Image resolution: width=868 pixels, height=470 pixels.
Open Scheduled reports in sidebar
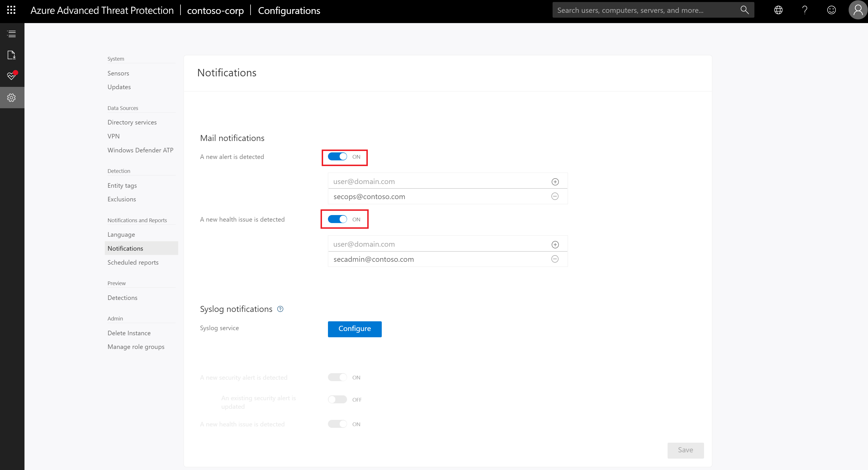[133, 262]
